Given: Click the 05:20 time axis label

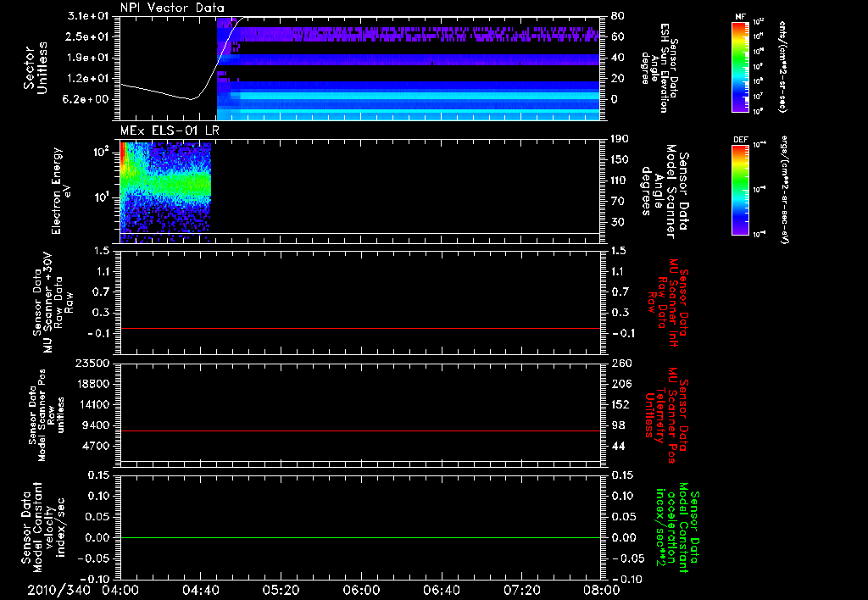Looking at the screenshot, I should coord(281,590).
